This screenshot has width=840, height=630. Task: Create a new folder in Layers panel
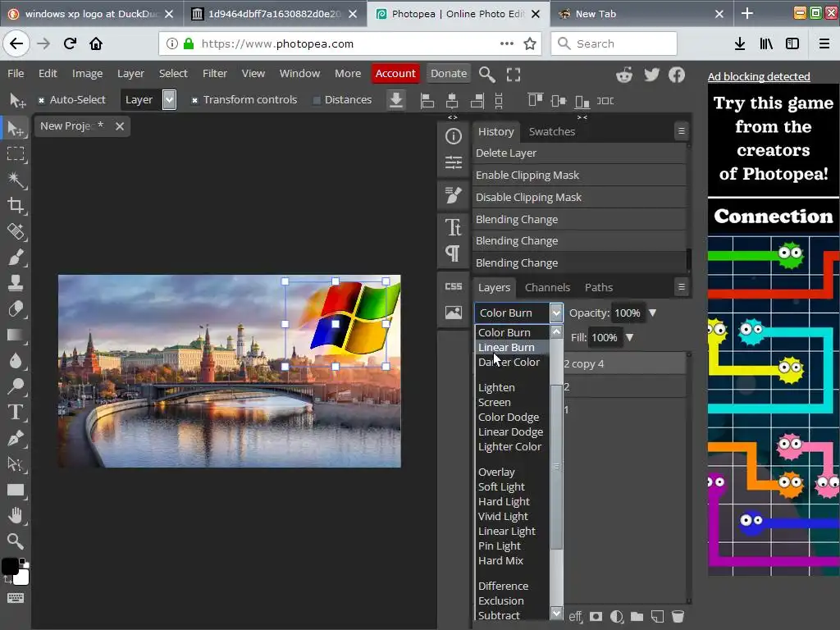coord(637,616)
